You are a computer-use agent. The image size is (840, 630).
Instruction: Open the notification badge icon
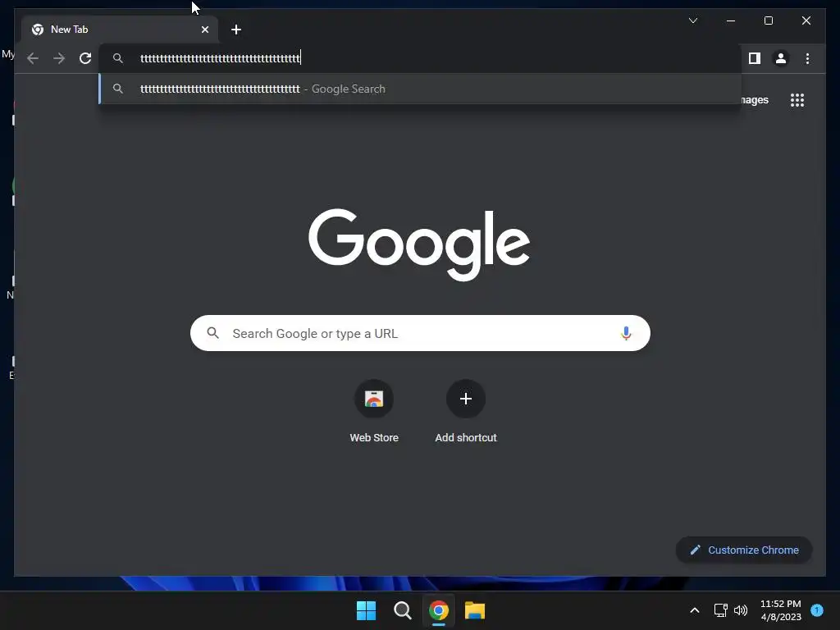pos(817,610)
